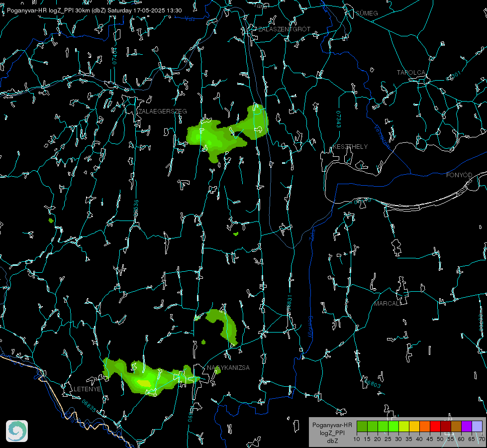Pick the 55–60 dBZ brown legend swatch

coord(456,426)
